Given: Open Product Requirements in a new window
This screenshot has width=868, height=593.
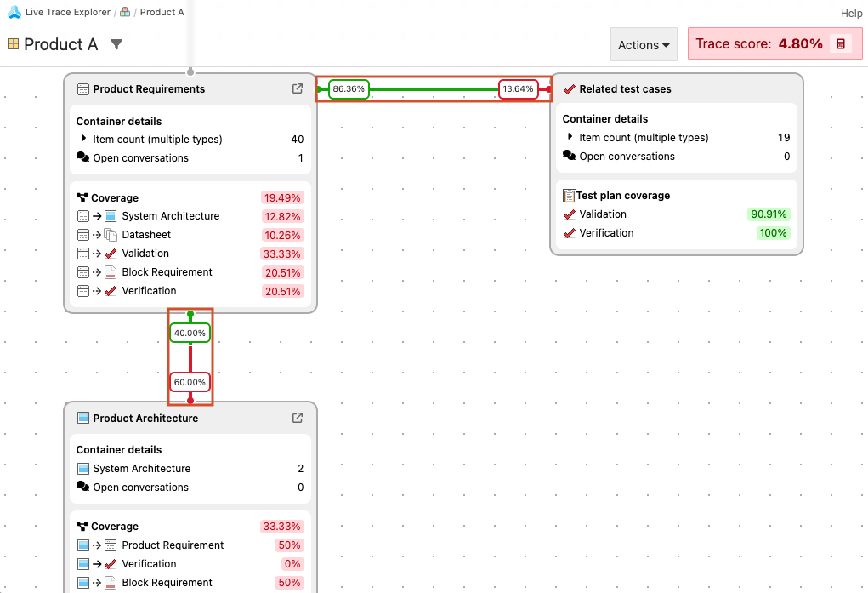Looking at the screenshot, I should 297,88.
